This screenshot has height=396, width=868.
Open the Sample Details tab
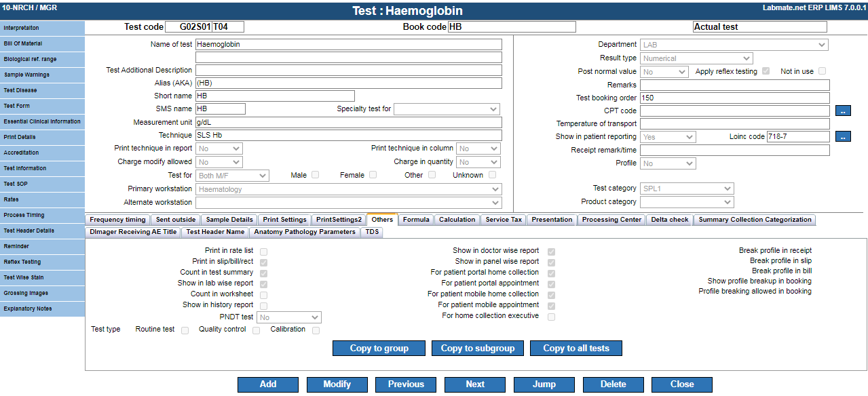point(229,220)
